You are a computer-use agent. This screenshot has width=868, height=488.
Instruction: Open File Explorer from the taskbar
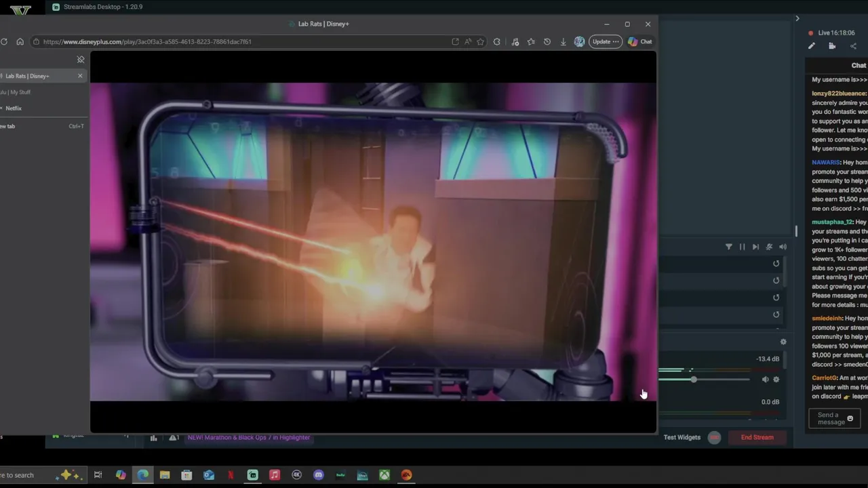[165, 475]
